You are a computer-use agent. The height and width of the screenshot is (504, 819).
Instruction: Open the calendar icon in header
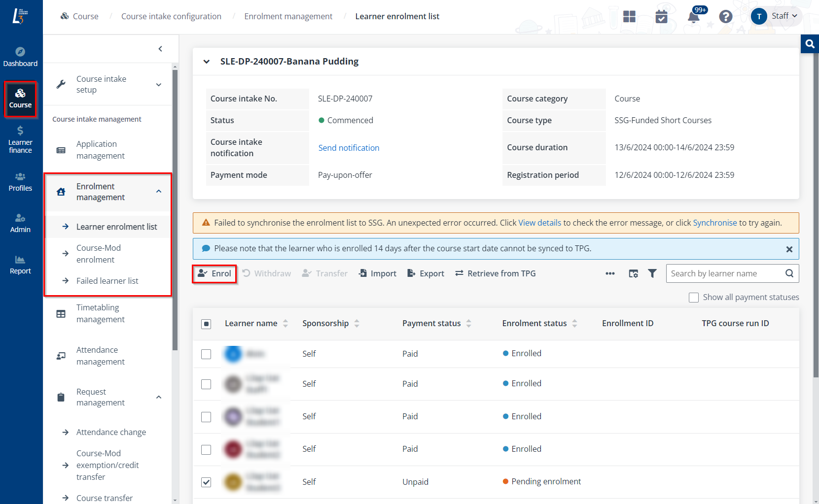pyautogui.click(x=661, y=17)
